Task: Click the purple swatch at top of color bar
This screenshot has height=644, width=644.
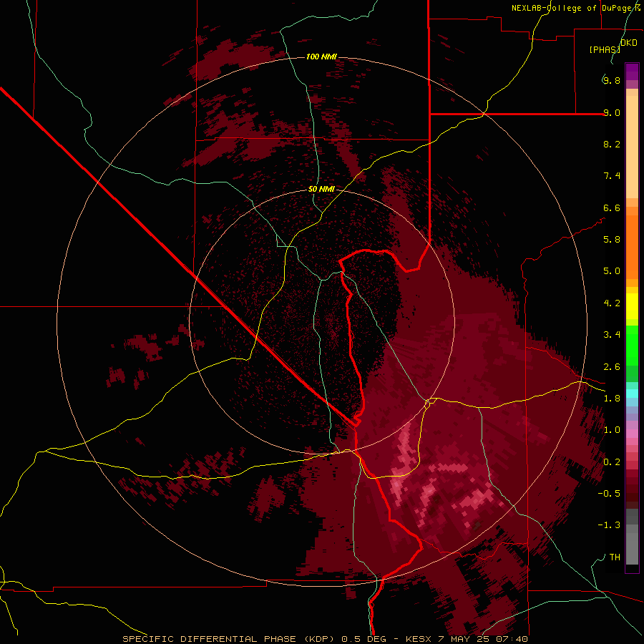Action: [x=632, y=72]
